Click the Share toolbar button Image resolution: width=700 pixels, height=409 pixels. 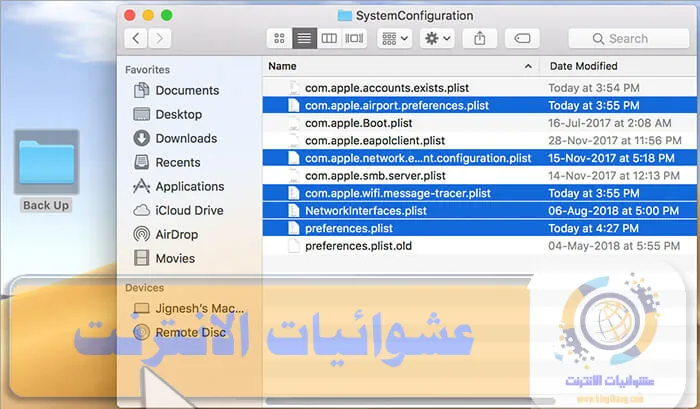(x=479, y=38)
